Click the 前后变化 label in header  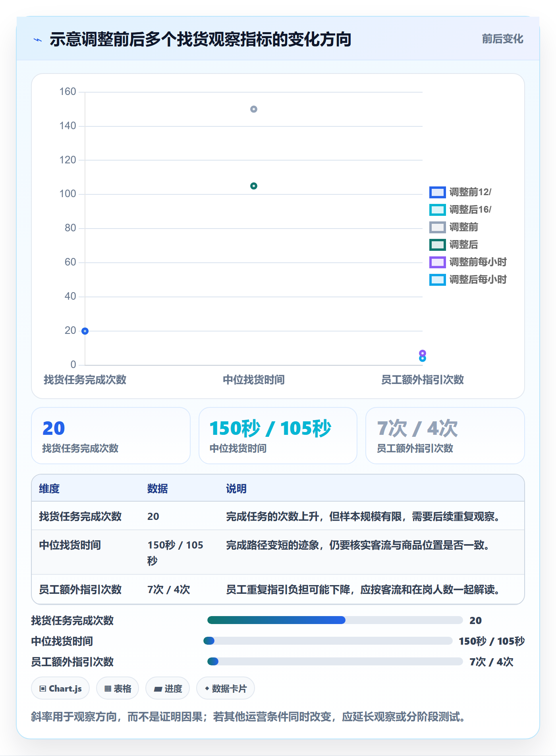click(502, 39)
